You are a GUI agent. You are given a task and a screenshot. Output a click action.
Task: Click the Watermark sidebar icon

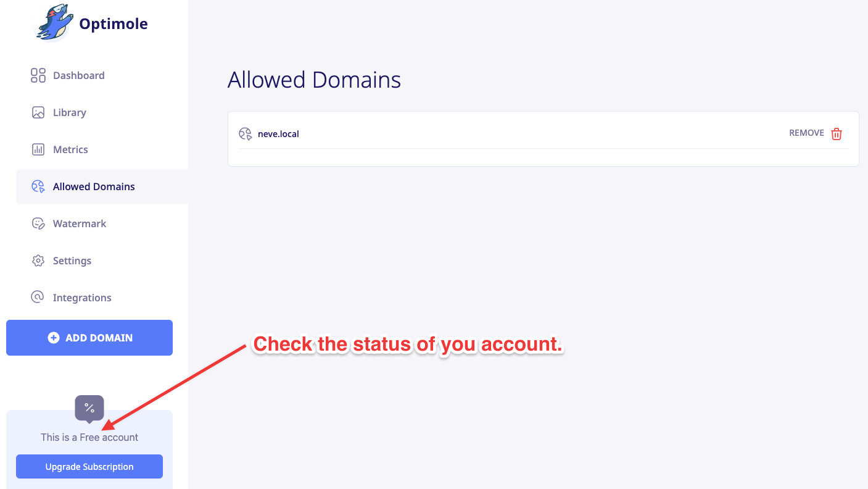pos(38,224)
